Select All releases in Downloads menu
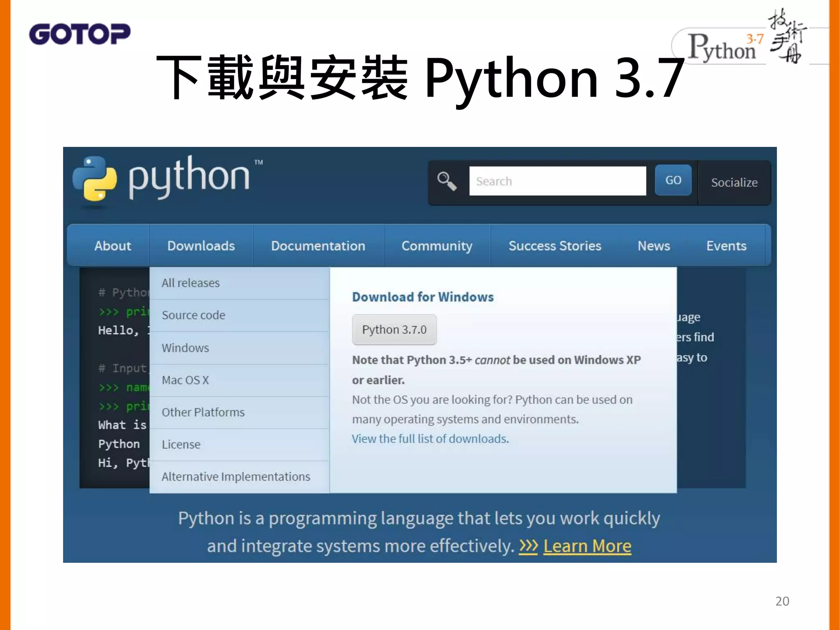Image resolution: width=840 pixels, height=630 pixels. coord(240,283)
